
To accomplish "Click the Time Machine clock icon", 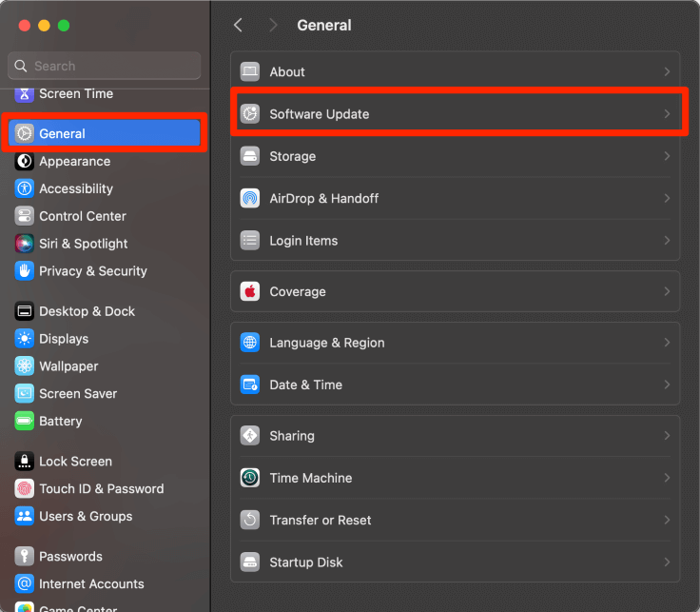I will point(250,478).
